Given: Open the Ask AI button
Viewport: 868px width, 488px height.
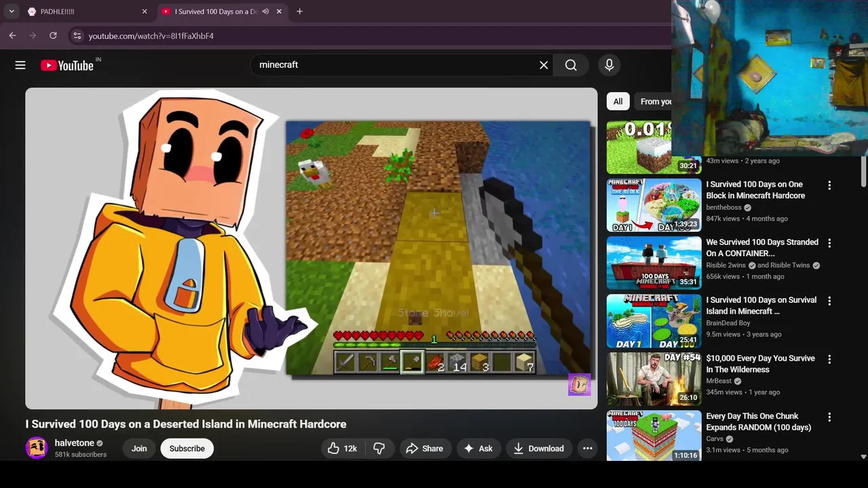Looking at the screenshot, I should tap(477, 449).
